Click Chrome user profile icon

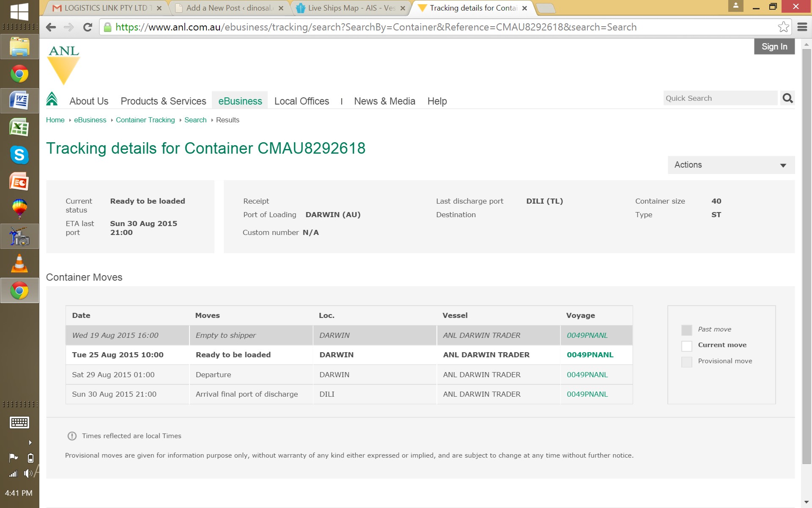coord(735,6)
